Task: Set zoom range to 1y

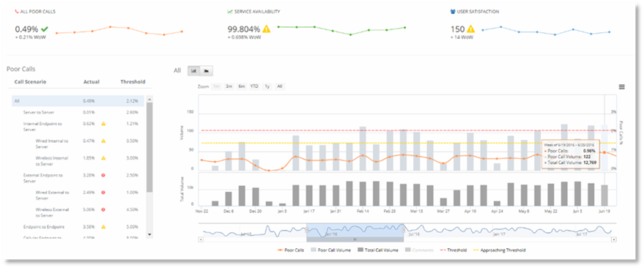Action: click(267, 86)
